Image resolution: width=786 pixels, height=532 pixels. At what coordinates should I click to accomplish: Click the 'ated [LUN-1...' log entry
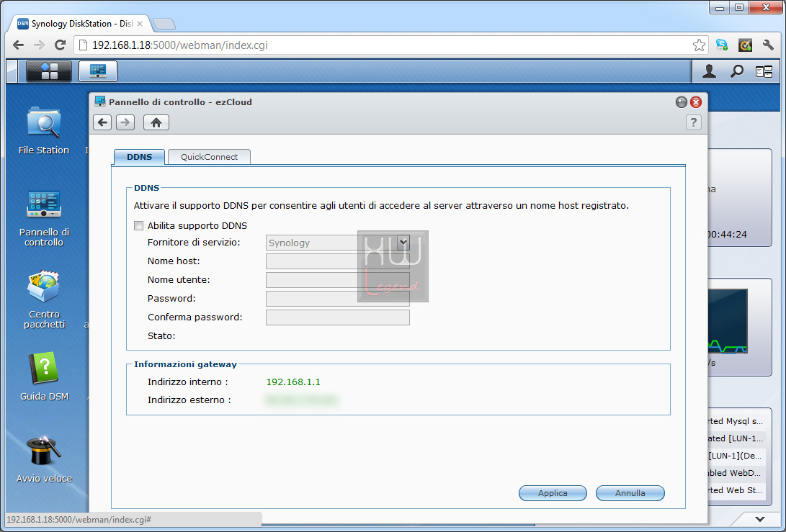pyautogui.click(x=736, y=438)
